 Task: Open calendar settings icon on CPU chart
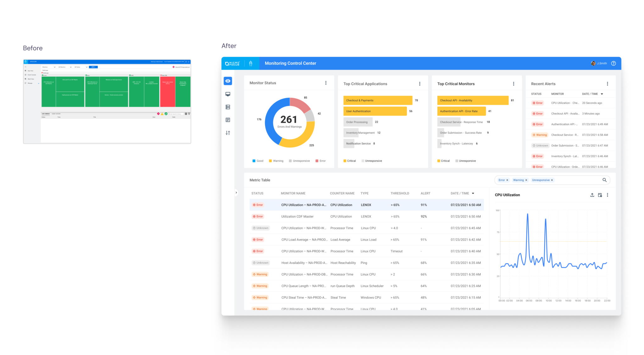pyautogui.click(x=600, y=195)
